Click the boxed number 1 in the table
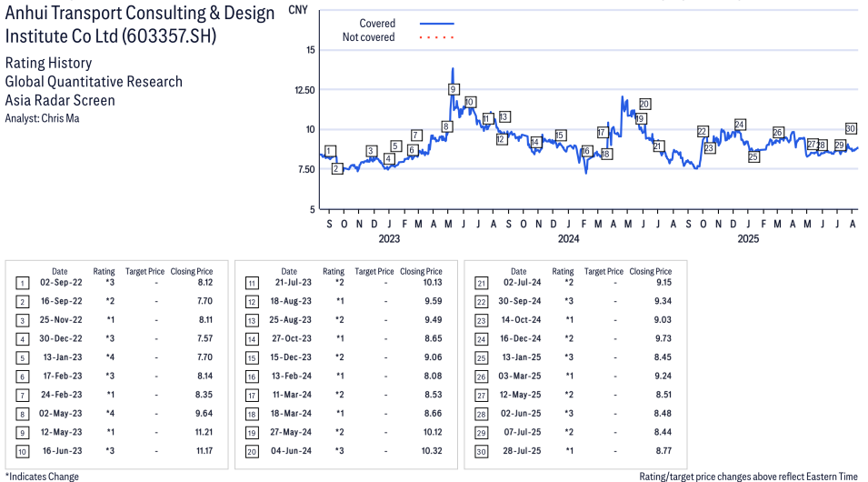The width and height of the screenshot is (868, 482). coord(22,284)
